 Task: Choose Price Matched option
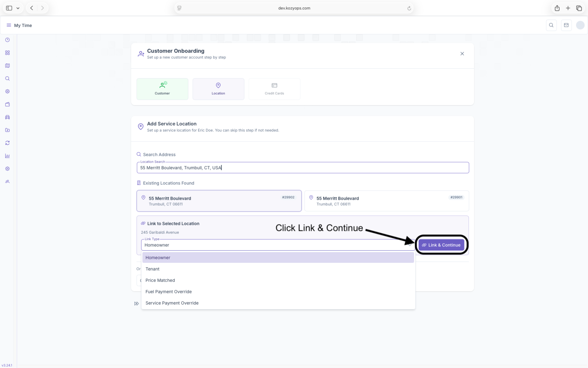(160, 280)
